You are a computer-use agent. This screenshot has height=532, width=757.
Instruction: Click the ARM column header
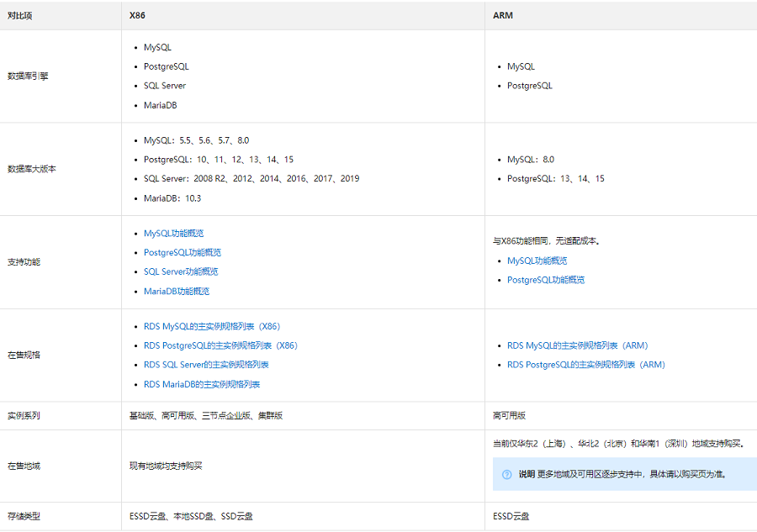(x=503, y=15)
